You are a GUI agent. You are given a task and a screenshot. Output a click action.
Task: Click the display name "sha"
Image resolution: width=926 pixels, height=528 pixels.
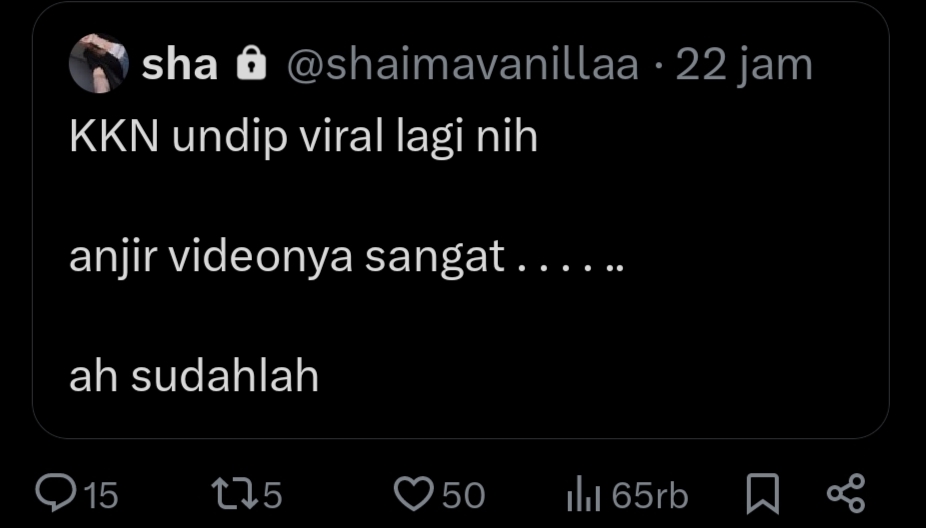coord(179,66)
